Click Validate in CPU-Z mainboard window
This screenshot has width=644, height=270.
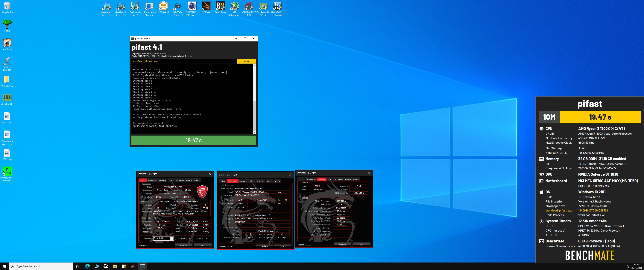(264, 246)
